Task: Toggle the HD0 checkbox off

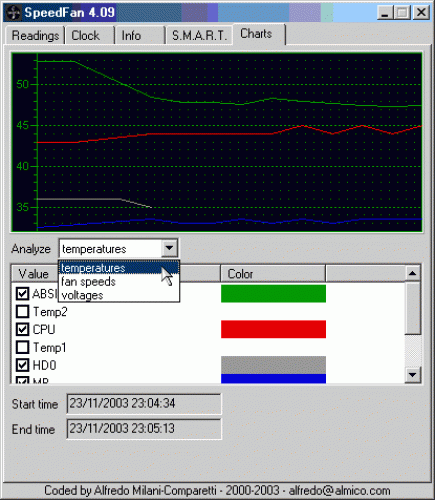Action: [22, 365]
